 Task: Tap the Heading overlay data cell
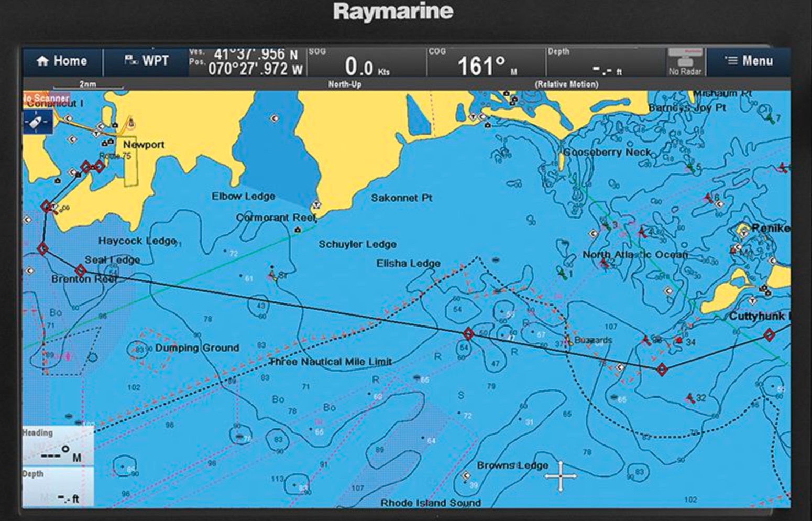[58, 446]
